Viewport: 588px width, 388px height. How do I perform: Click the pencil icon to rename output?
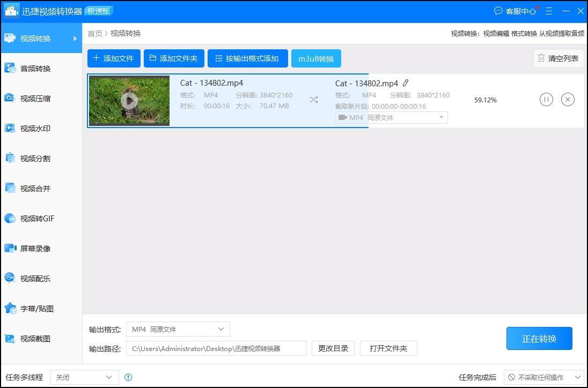[406, 83]
